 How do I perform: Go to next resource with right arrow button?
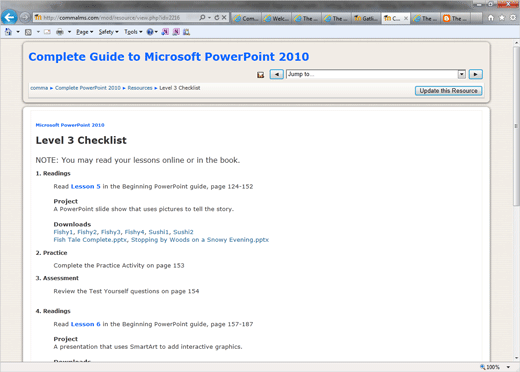click(x=476, y=74)
